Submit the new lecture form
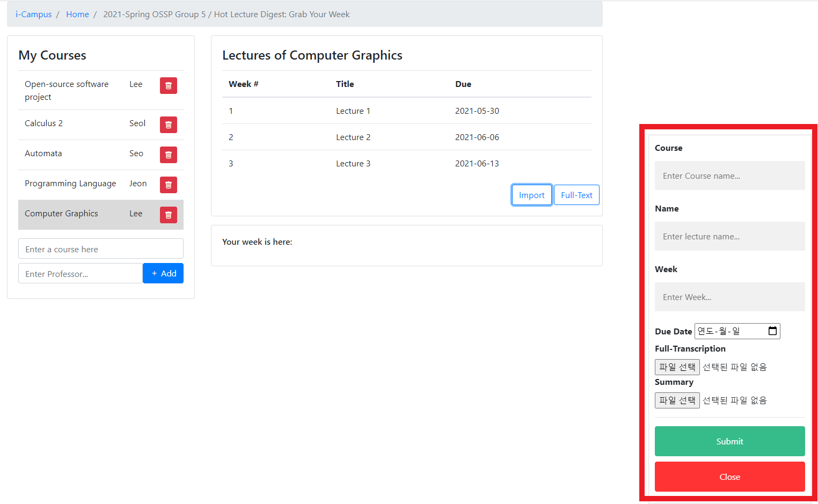 point(729,441)
